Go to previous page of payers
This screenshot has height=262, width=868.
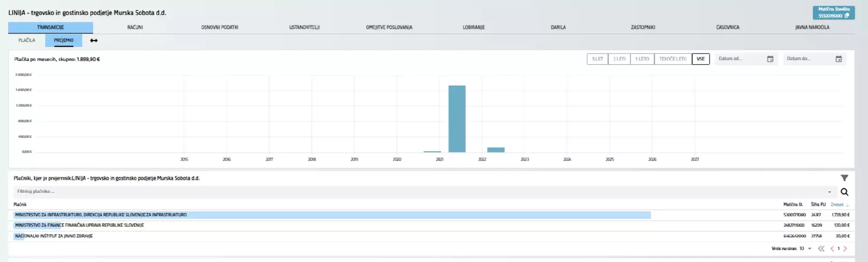pyautogui.click(x=832, y=248)
